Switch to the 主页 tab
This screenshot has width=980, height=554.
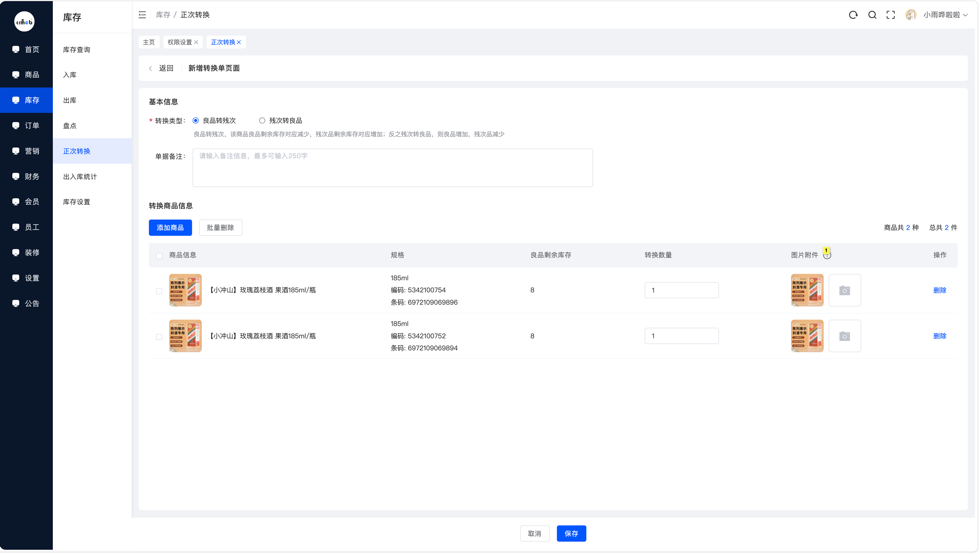pyautogui.click(x=149, y=42)
